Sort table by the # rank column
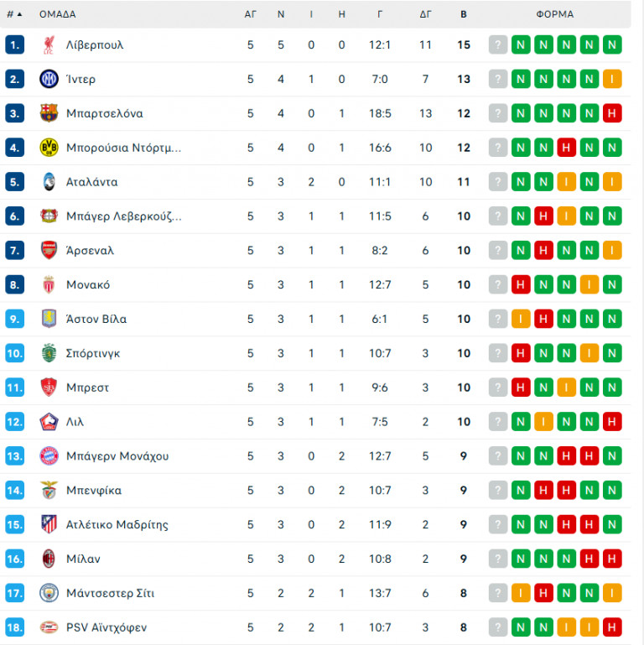 coord(14,14)
